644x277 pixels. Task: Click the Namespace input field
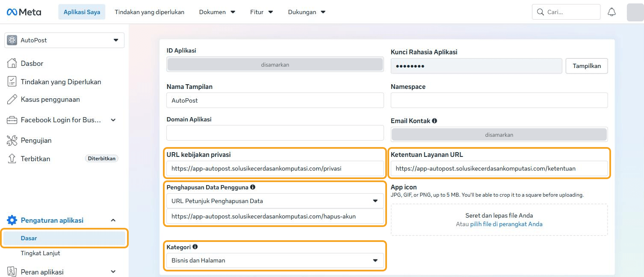pos(499,100)
